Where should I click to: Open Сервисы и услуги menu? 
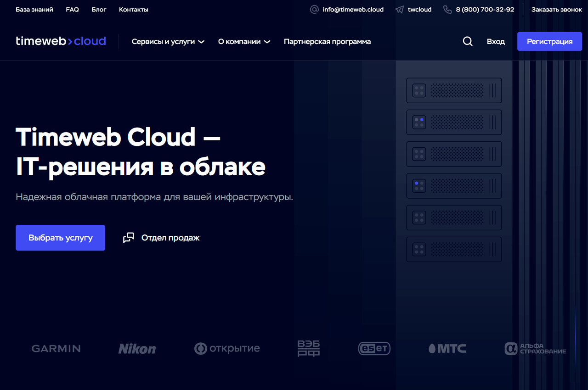(x=168, y=42)
